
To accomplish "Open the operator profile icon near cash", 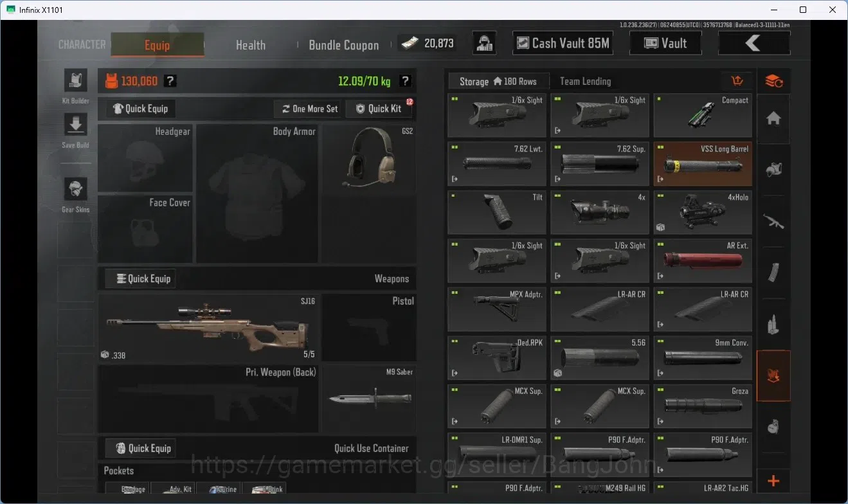I will pos(484,43).
